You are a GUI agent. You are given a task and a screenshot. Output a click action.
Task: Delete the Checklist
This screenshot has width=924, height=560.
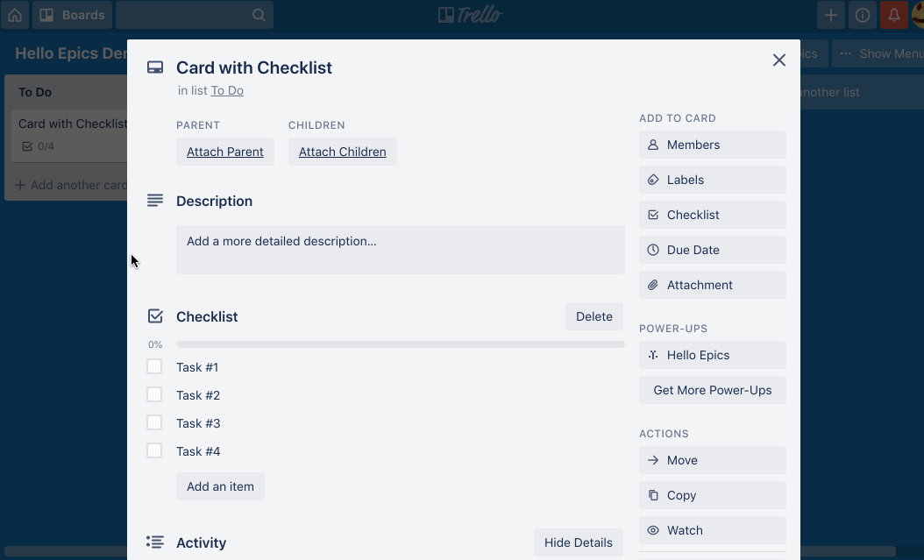[593, 316]
